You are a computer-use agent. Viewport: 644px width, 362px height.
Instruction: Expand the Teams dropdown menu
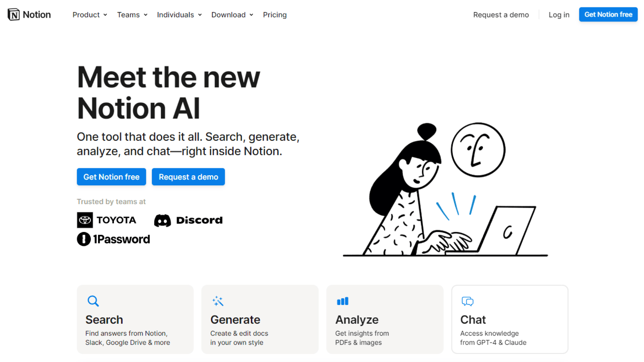(x=132, y=15)
